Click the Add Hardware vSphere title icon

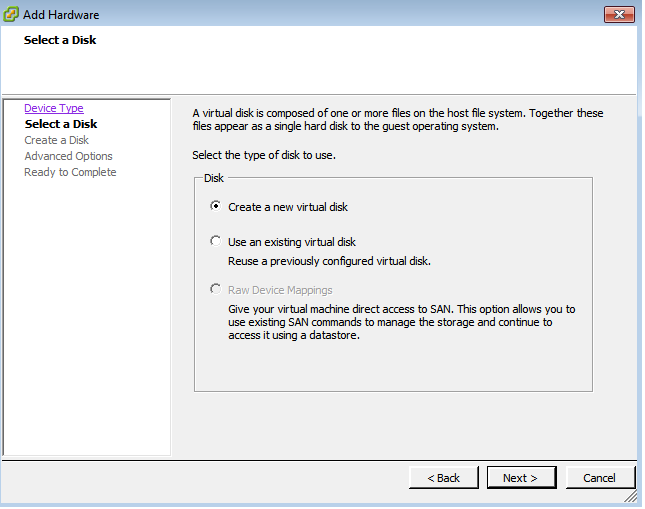coord(11,14)
